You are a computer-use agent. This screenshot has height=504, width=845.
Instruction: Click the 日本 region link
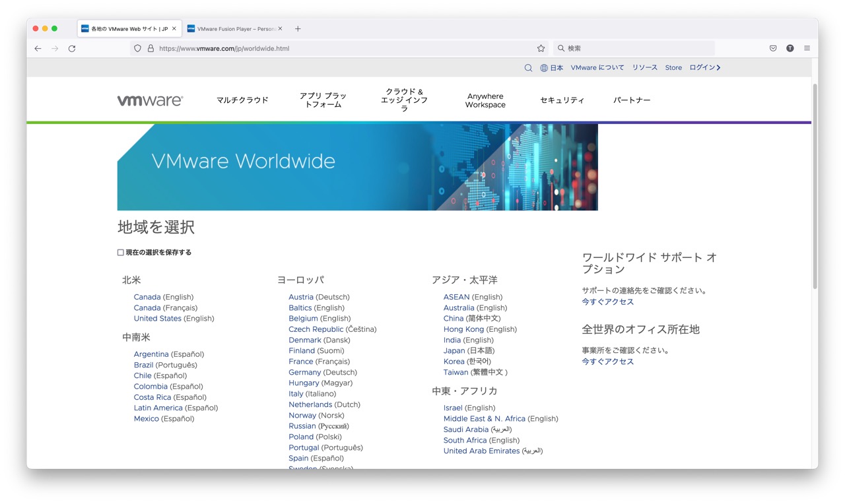pyautogui.click(x=557, y=67)
